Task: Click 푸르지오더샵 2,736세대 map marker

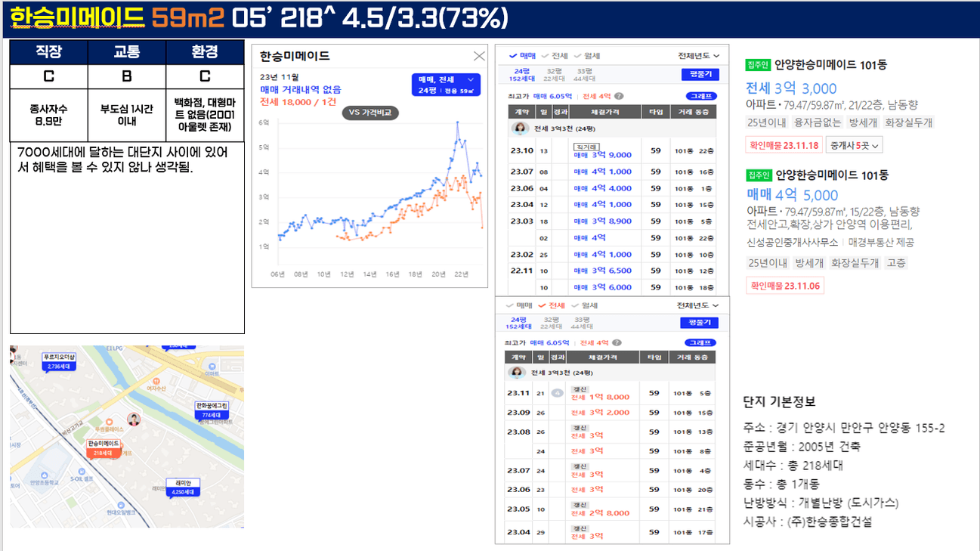Action: pos(60,361)
